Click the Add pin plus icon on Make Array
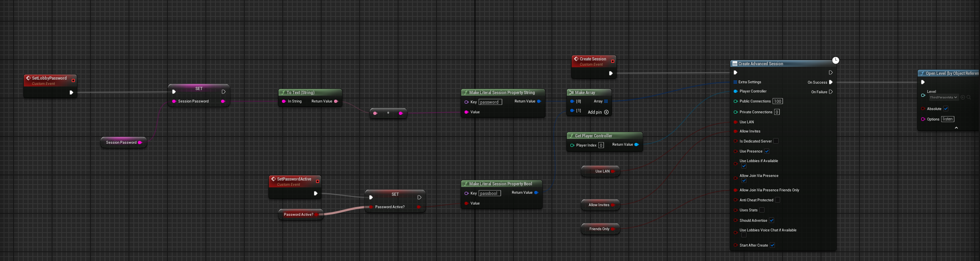This screenshot has height=261, width=980. [606, 112]
